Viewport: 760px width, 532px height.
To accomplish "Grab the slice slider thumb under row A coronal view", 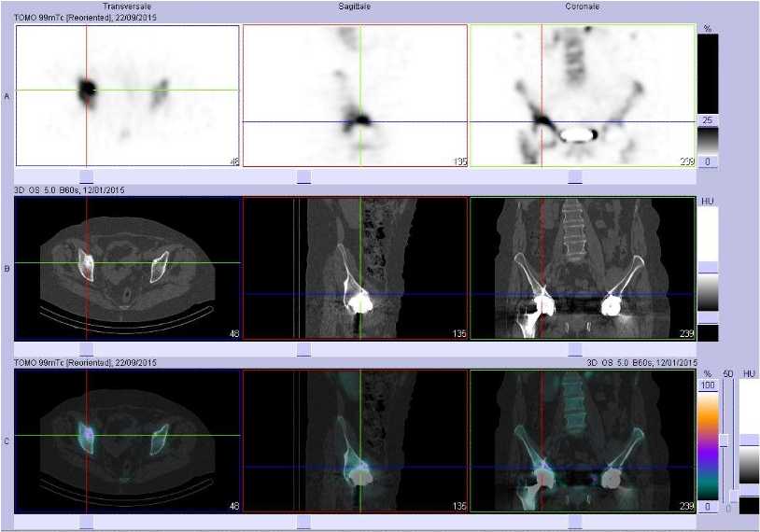I will coord(575,176).
